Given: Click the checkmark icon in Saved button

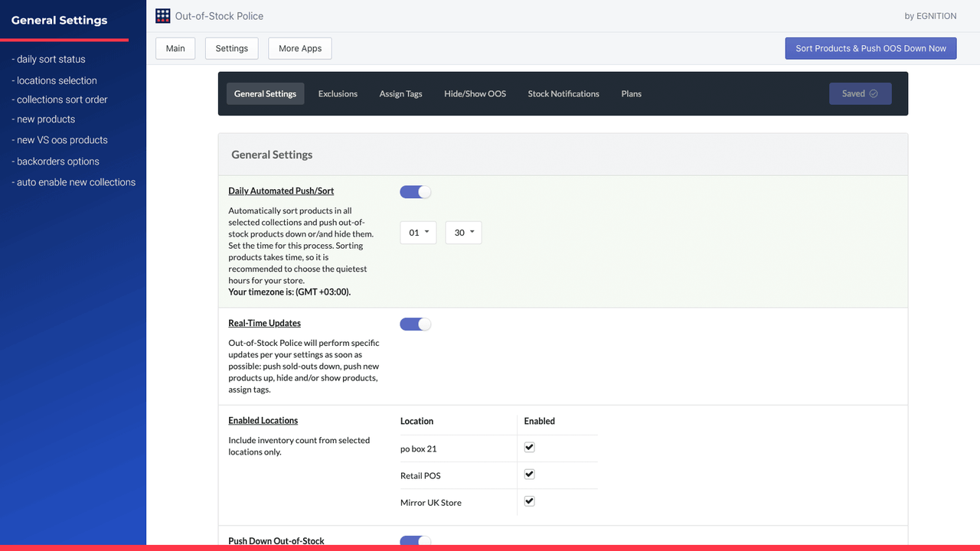Looking at the screenshot, I should tap(874, 93).
